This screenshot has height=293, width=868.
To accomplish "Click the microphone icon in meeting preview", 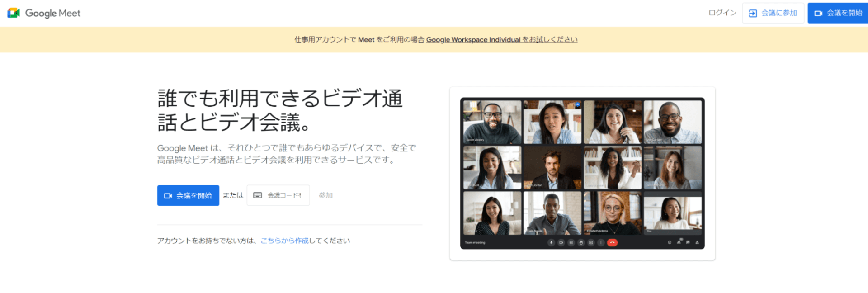I will click(x=551, y=243).
